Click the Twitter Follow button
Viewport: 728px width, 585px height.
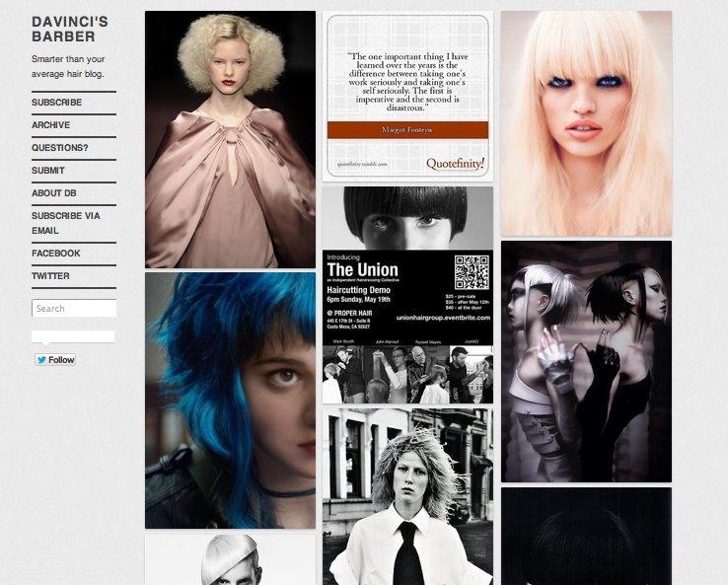pyautogui.click(x=55, y=360)
